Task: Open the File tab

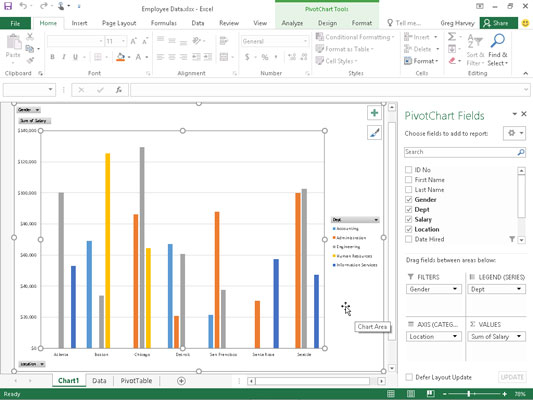Action: 15,23
